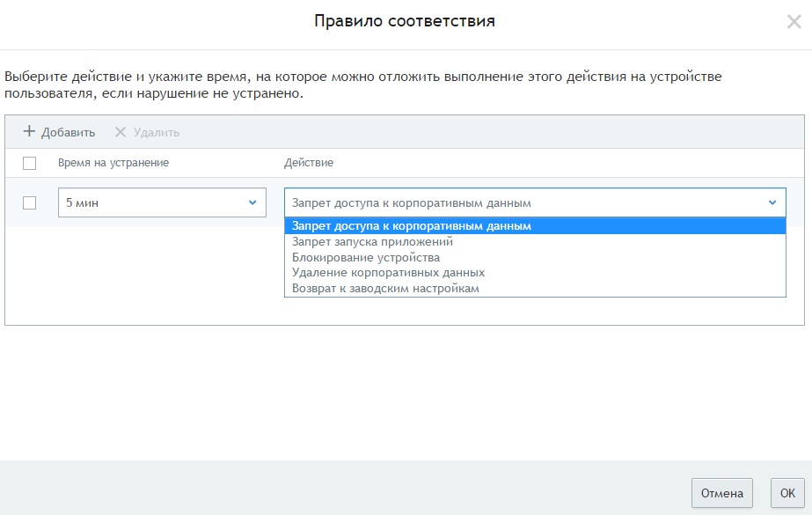The height and width of the screenshot is (515, 812).
Task: Click the Удалить cross icon in the toolbar
Action: tap(121, 132)
